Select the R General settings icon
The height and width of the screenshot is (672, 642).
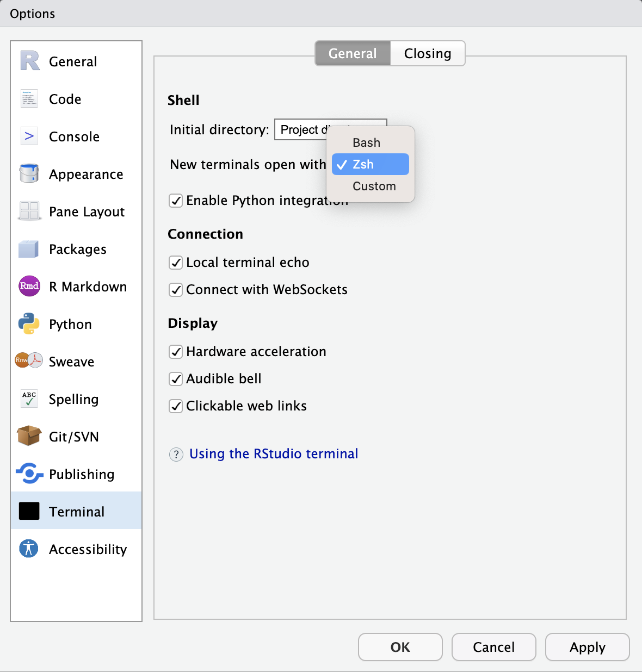[28, 61]
